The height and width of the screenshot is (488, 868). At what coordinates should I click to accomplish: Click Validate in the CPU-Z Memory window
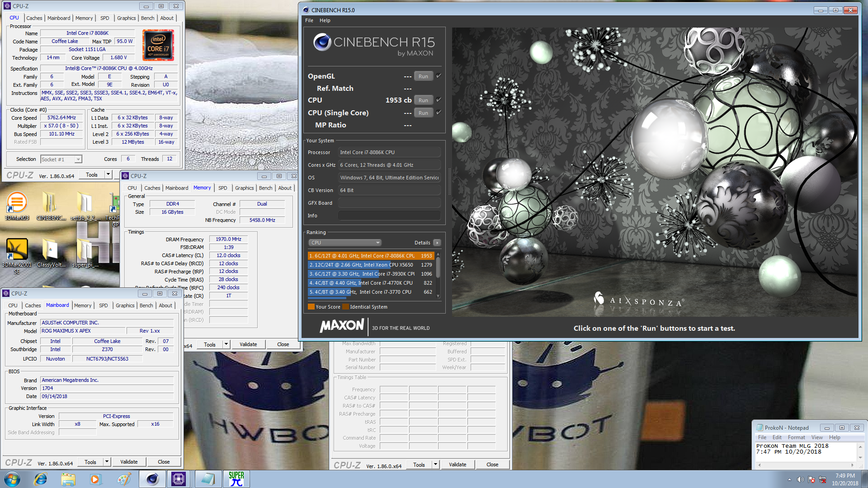(248, 344)
